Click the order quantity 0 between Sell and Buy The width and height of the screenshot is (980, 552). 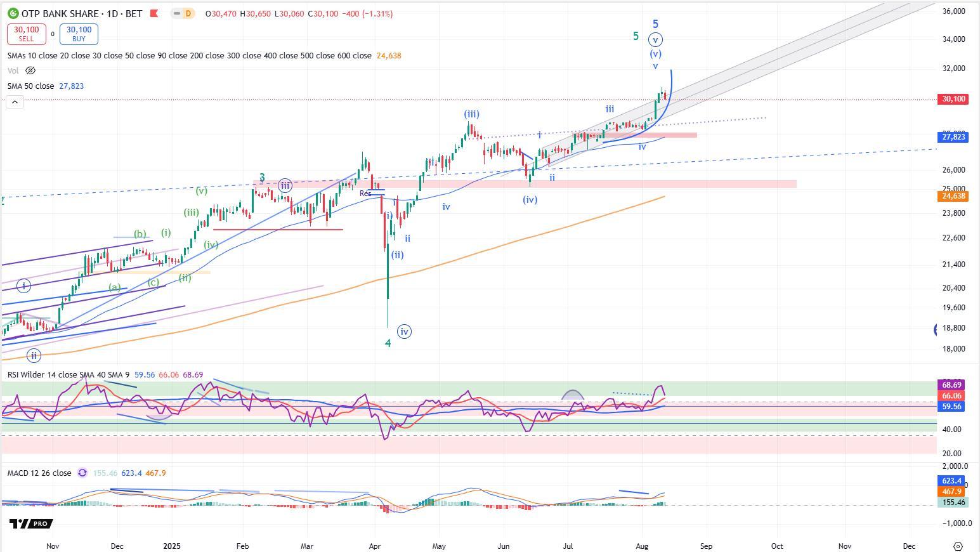(x=53, y=34)
